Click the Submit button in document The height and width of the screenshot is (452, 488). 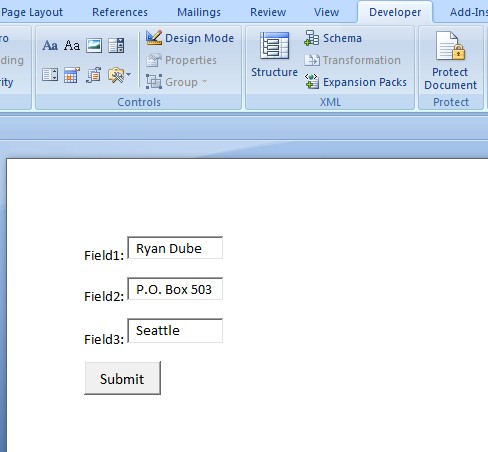pos(122,378)
